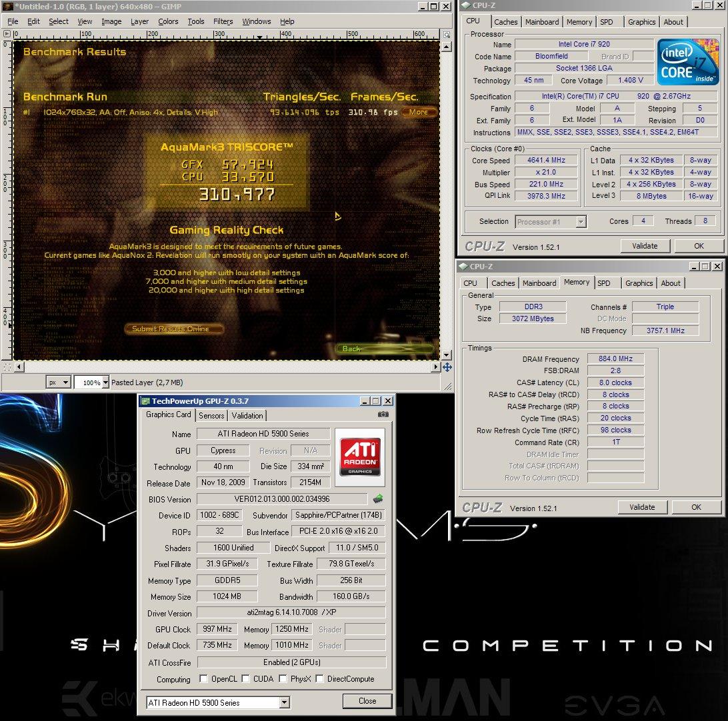Enable the CUDA checkbox
The width and height of the screenshot is (728, 721).
tap(245, 678)
